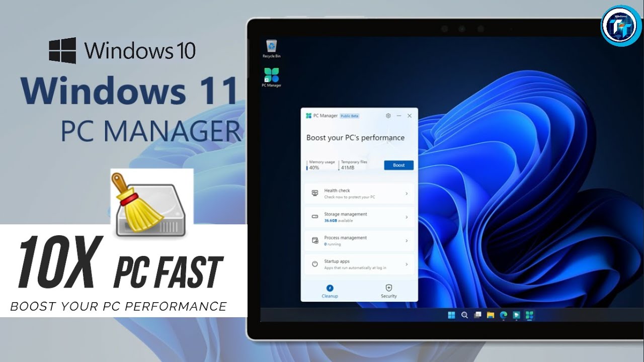This screenshot has width=644, height=362.
Task: Open the Windows Start menu
Action: point(451,315)
